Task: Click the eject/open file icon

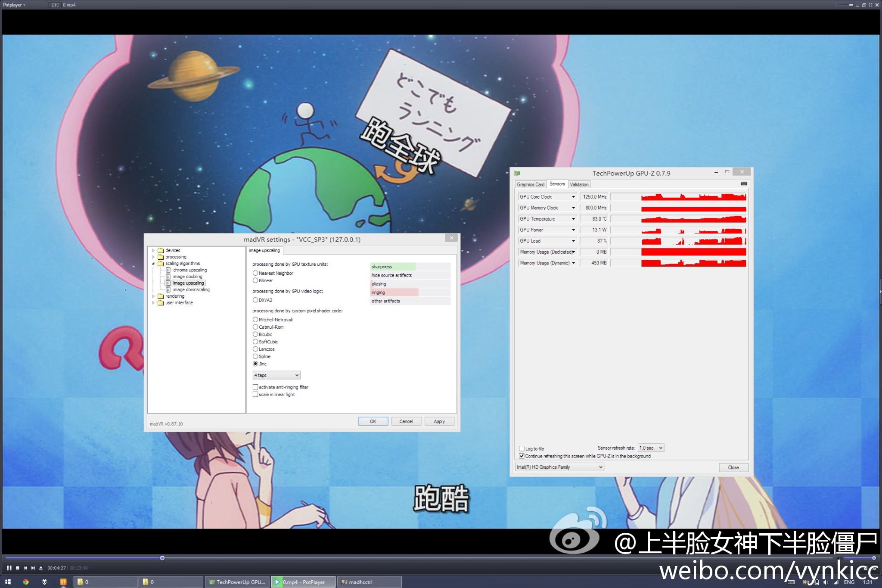Action: (x=41, y=568)
